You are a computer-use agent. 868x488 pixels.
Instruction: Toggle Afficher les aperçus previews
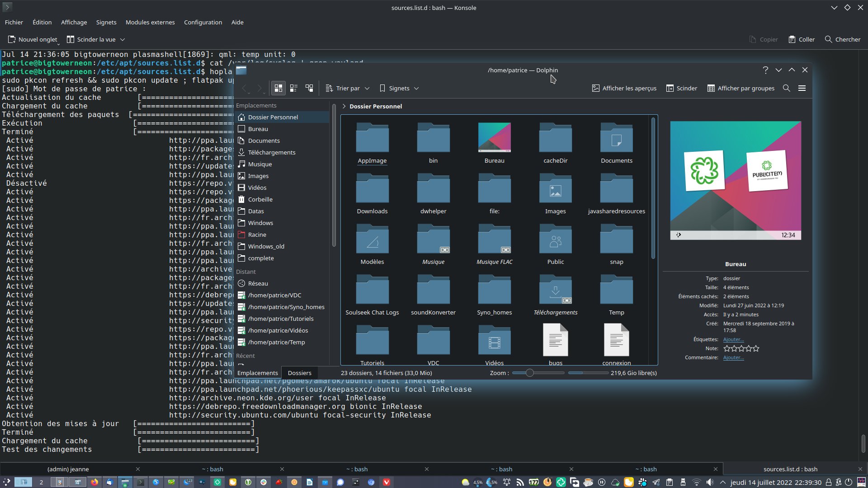[x=624, y=88]
